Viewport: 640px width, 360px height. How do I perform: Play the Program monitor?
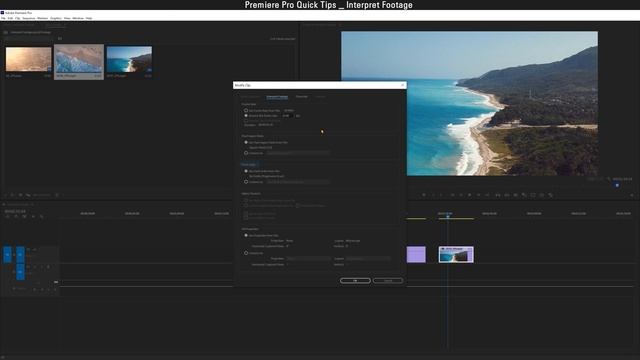click(x=469, y=195)
